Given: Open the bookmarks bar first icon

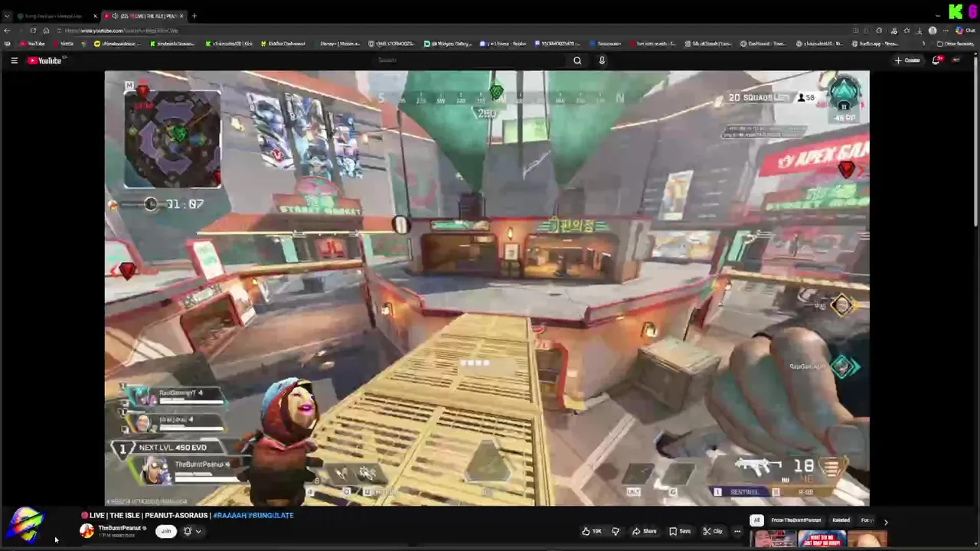Looking at the screenshot, I should point(7,44).
